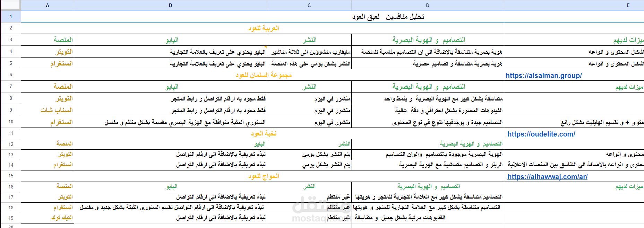This screenshot has height=228, width=644.
Task: Select row 6 header
Action: (x=11, y=75)
